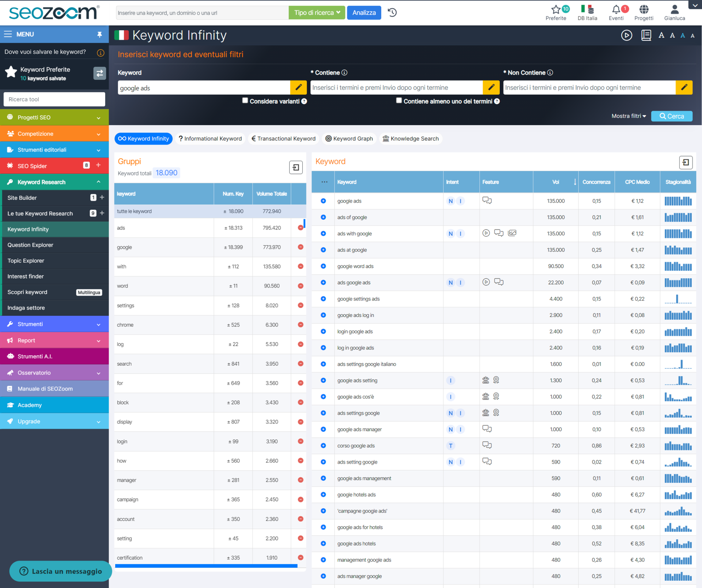Viewport: 702px width, 588px height.
Task: Click the video tutorial play icon in header
Action: [627, 35]
